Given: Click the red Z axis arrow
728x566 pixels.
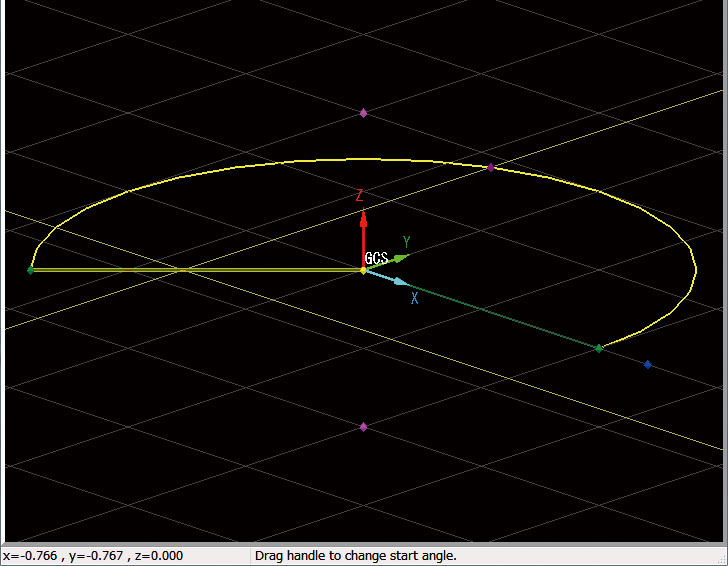Looking at the screenshot, I should point(364,238).
